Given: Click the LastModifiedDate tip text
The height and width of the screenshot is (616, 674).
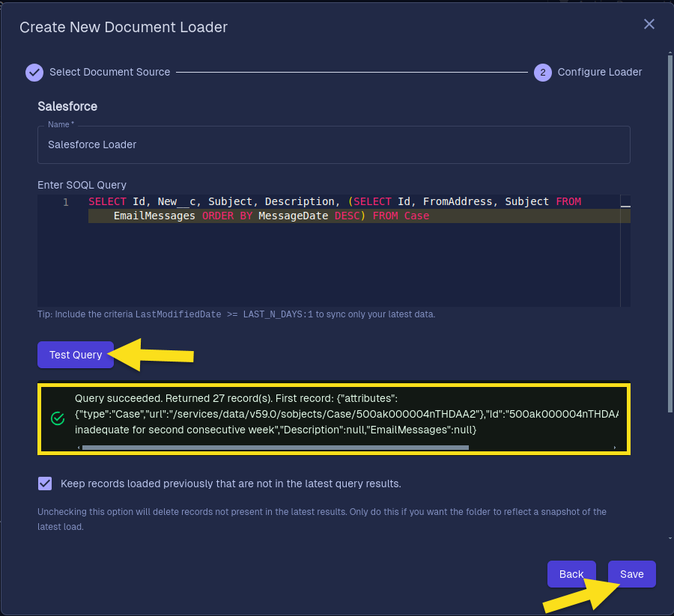Looking at the screenshot, I should pyautogui.click(x=237, y=314).
